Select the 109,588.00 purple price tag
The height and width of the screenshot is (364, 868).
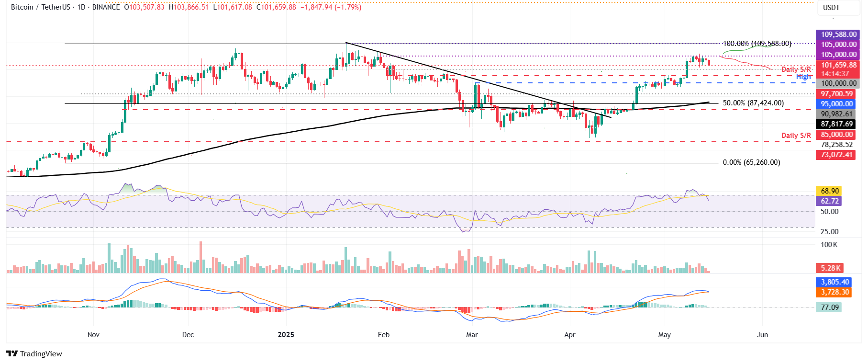pos(838,34)
